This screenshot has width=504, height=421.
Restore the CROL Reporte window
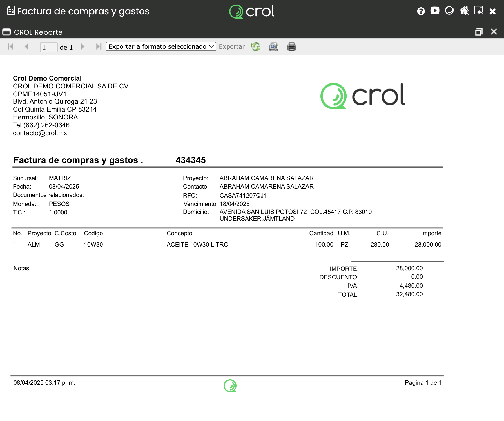click(x=479, y=32)
